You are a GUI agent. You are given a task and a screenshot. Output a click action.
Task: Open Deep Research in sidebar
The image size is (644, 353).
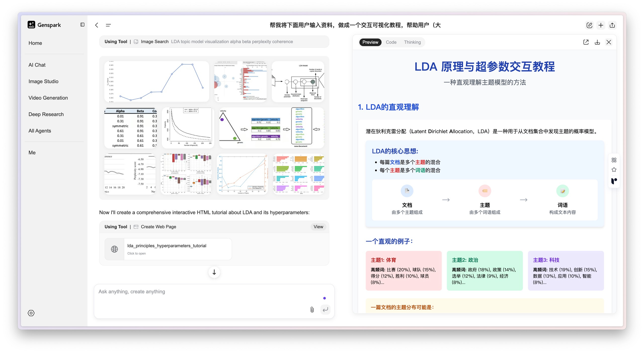click(x=46, y=114)
